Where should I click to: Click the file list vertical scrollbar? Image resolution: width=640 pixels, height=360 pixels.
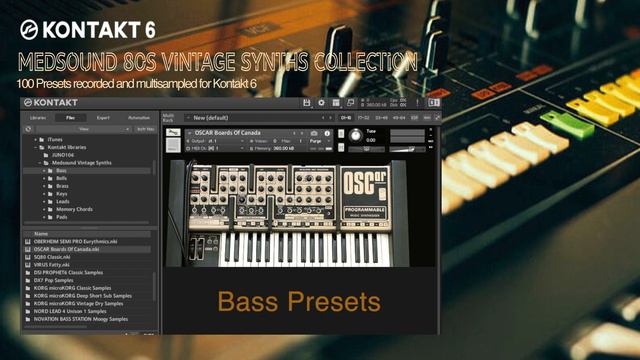[154, 286]
